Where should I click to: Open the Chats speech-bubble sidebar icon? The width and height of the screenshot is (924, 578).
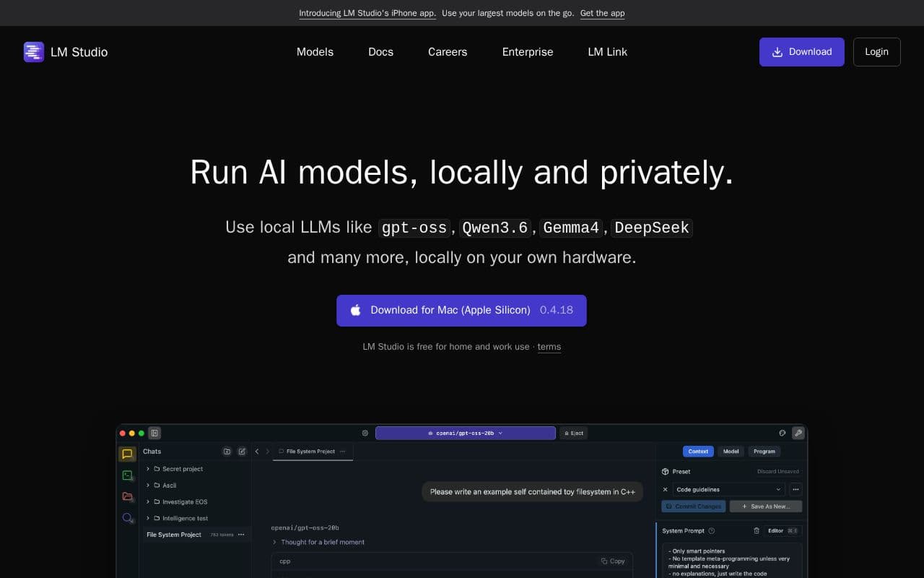[x=127, y=454]
